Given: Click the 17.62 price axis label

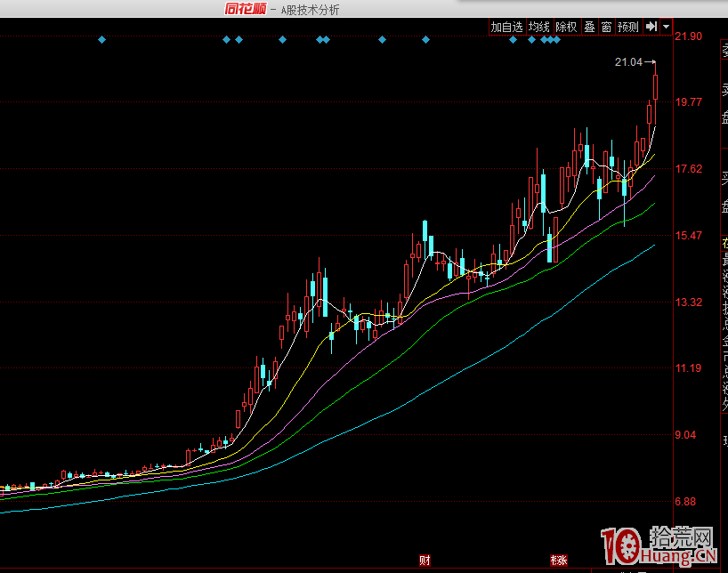Looking at the screenshot, I should tap(689, 169).
